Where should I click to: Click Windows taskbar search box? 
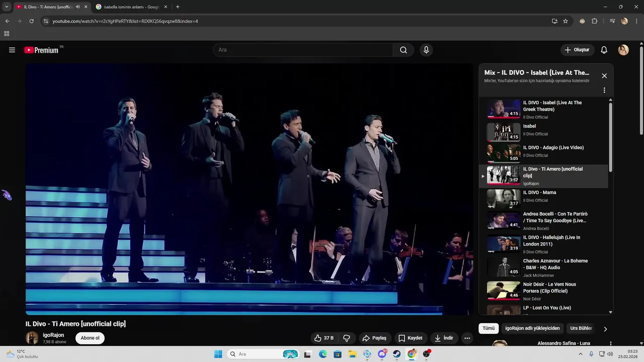tap(263, 354)
